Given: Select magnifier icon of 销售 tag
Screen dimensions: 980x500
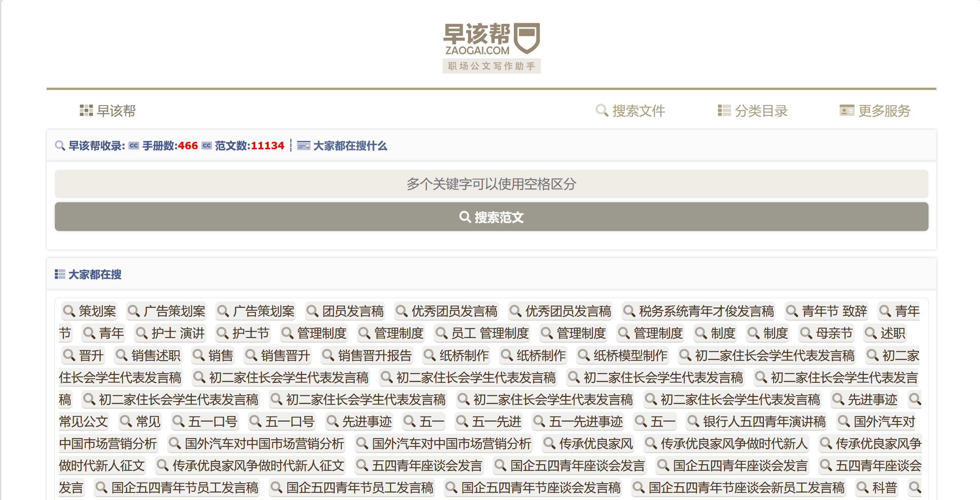Looking at the screenshot, I should point(199,355).
